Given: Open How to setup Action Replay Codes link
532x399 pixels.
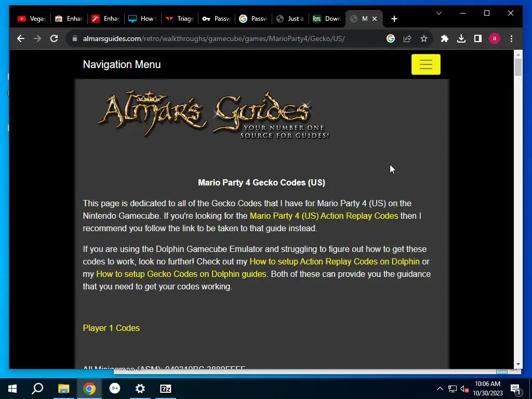Looking at the screenshot, I should [x=335, y=262].
